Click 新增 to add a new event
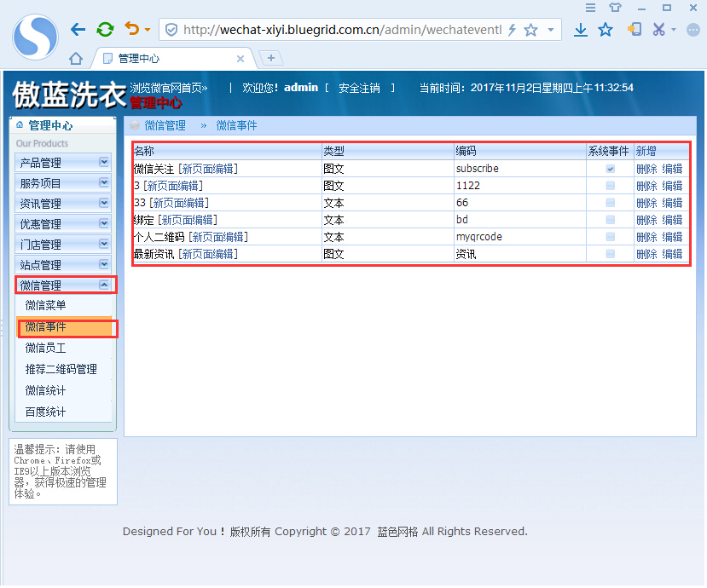707x588 pixels. [x=645, y=150]
